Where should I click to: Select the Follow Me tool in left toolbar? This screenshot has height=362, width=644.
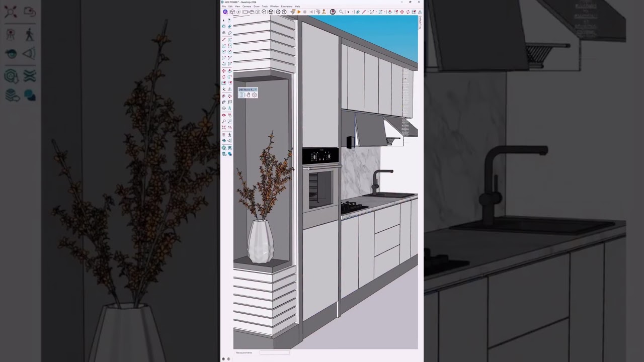230,77
